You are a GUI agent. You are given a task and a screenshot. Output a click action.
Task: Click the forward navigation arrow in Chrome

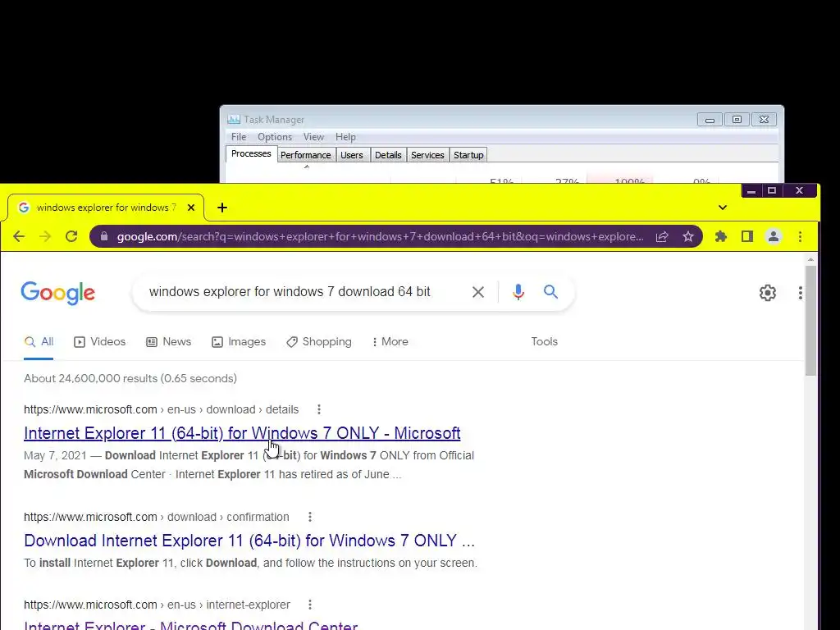point(45,236)
